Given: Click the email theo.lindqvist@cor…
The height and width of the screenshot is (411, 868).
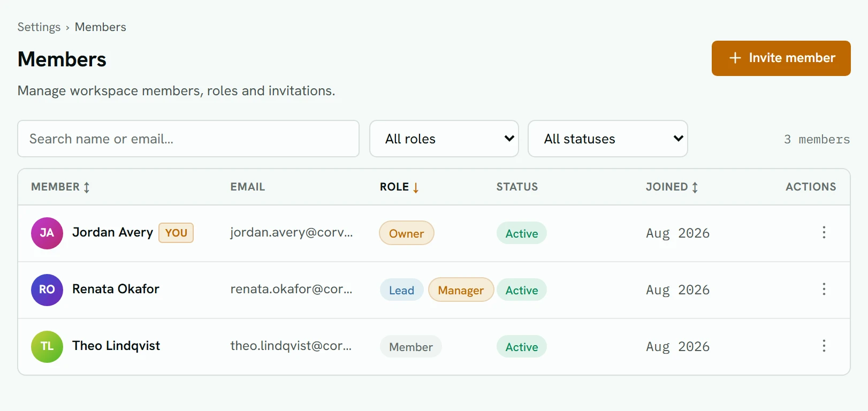Looking at the screenshot, I should [x=291, y=346].
